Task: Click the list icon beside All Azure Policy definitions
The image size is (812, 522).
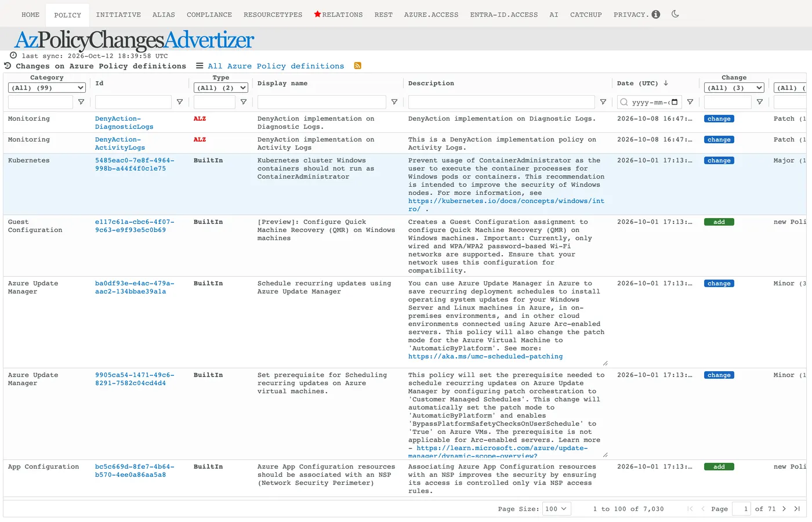Action: pos(200,66)
